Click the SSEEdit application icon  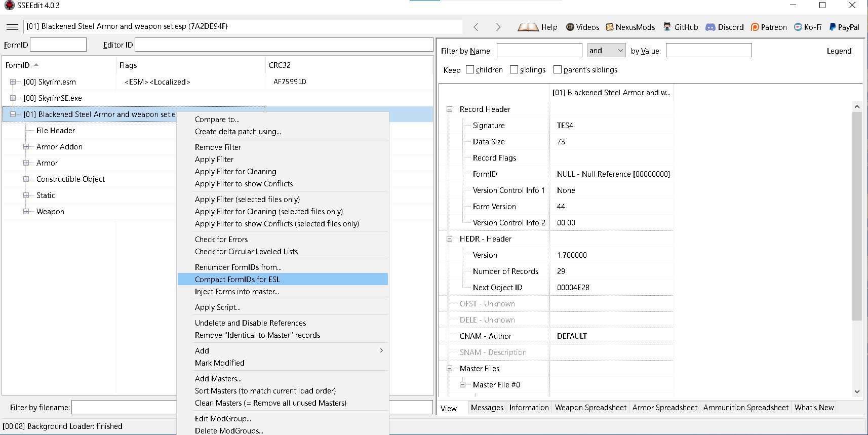coord(9,5)
